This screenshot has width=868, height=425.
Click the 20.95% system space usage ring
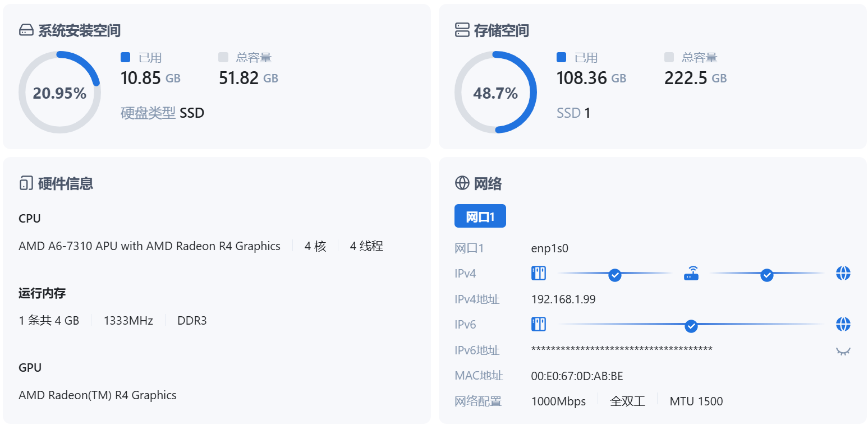tap(59, 93)
